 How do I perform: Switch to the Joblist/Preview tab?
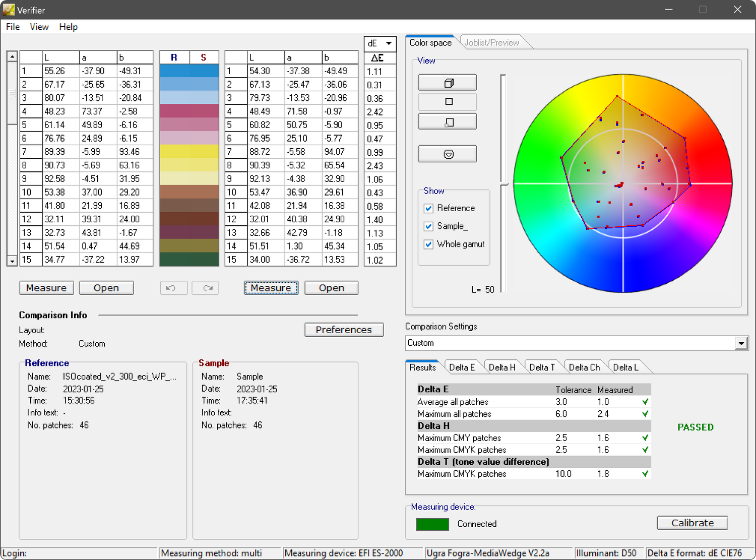coord(492,42)
